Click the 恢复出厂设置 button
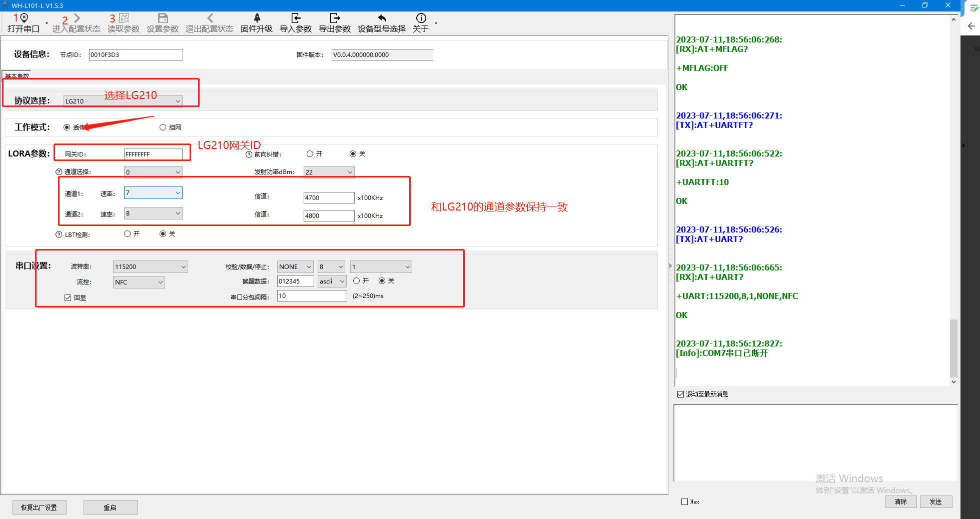Screen dimensions: 980x519 tap(39, 507)
